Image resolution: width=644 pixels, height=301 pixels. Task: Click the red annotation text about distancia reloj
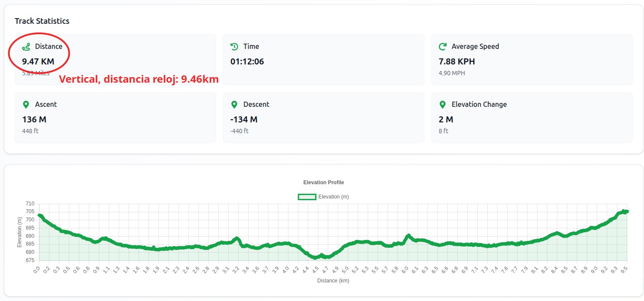139,79
